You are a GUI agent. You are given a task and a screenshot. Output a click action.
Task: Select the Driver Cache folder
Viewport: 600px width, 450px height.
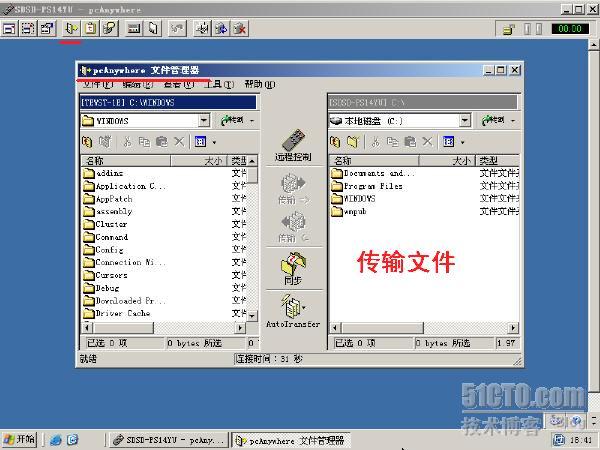117,313
